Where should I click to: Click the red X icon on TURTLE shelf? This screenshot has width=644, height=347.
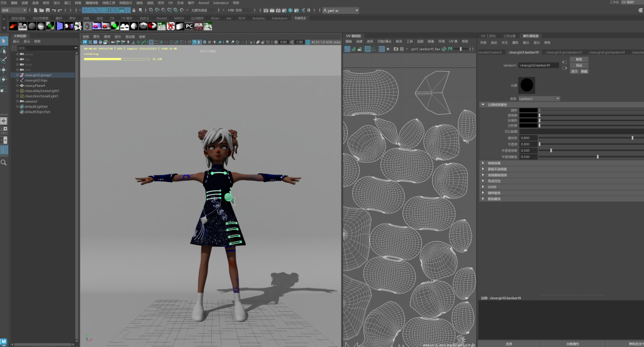click(x=171, y=26)
